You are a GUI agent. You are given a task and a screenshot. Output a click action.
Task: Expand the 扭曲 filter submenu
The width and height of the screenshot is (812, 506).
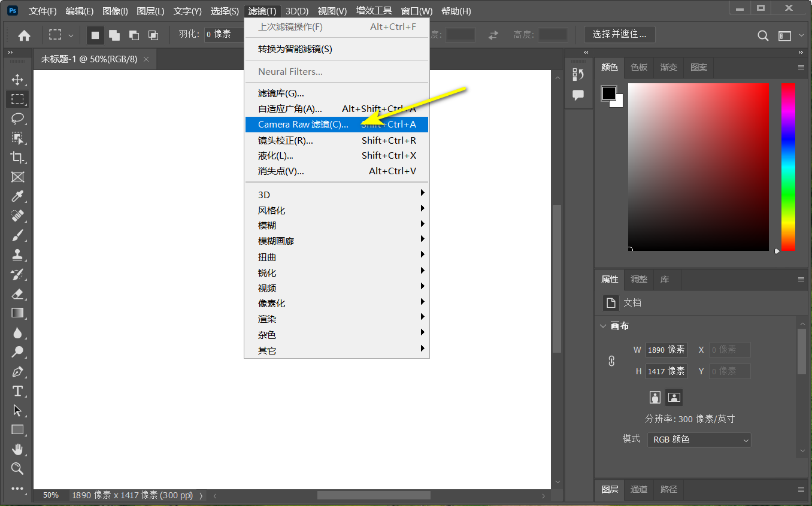click(337, 257)
